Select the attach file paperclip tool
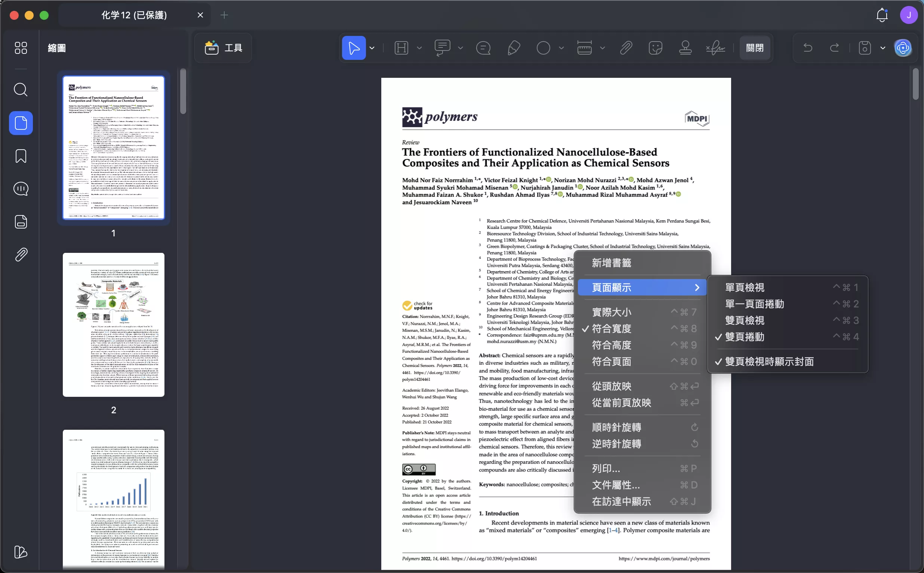The image size is (924, 573). click(626, 48)
